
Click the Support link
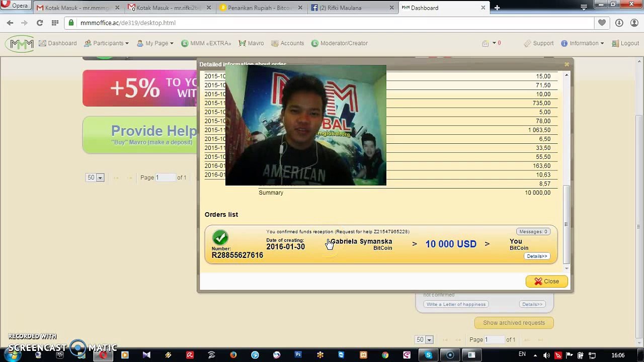point(539,43)
